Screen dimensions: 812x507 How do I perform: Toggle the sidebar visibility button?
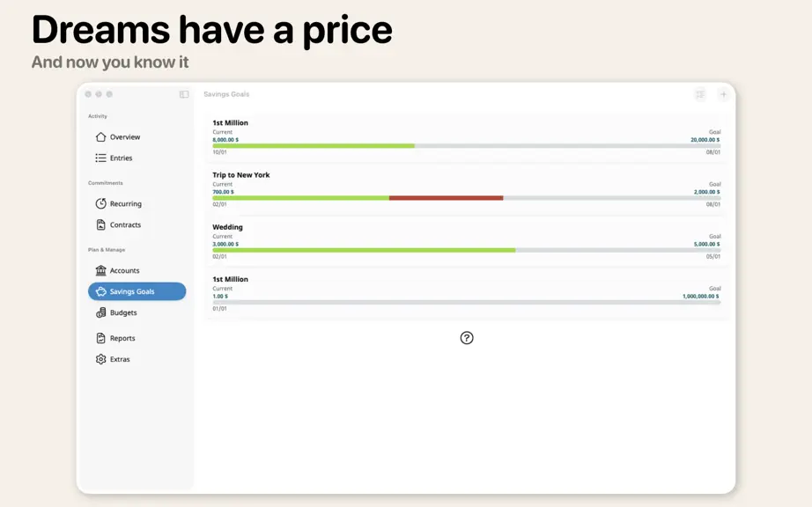(184, 94)
